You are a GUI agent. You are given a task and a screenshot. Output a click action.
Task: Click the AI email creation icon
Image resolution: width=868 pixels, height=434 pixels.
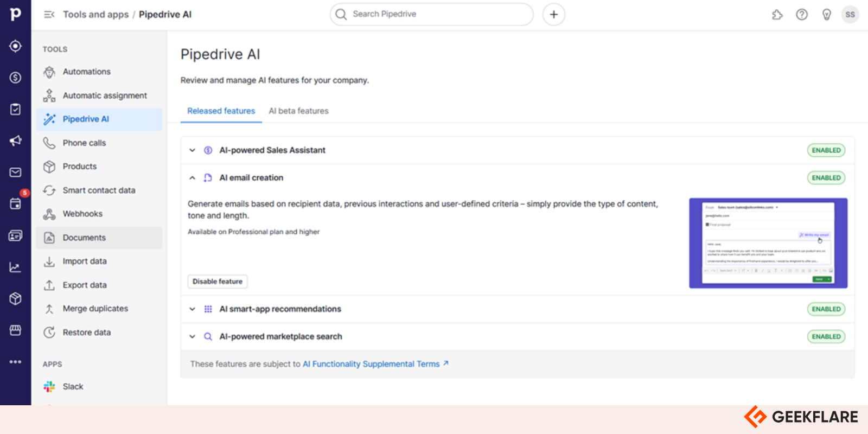tap(208, 178)
